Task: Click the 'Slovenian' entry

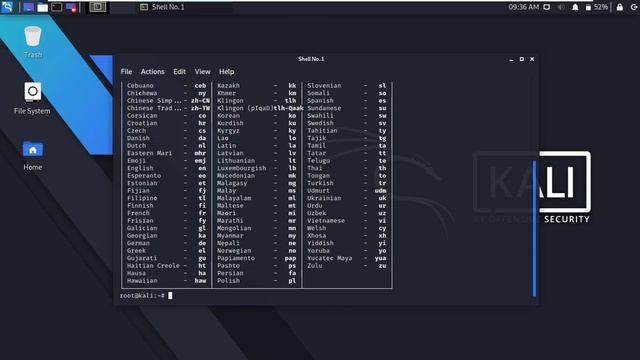Action: 324,85
